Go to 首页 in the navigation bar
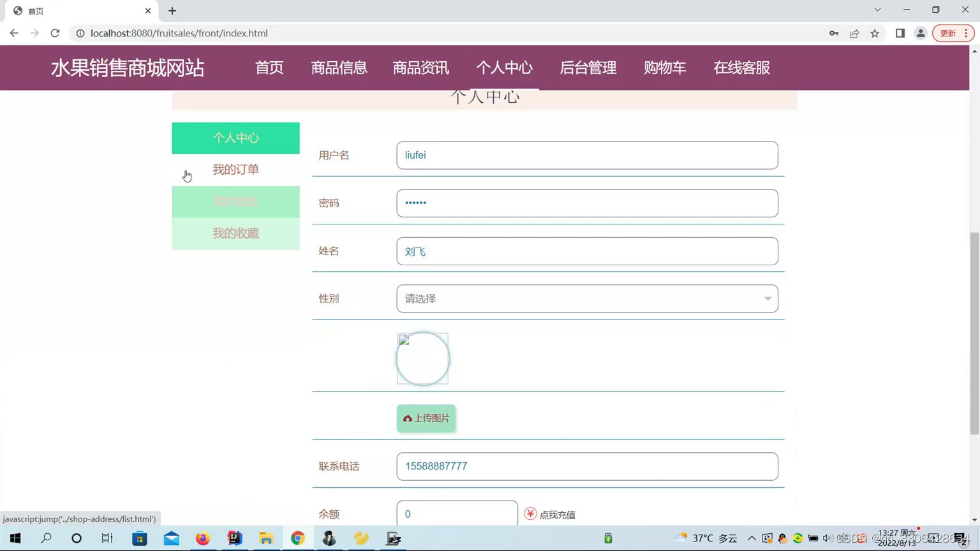The image size is (980, 551). click(269, 68)
